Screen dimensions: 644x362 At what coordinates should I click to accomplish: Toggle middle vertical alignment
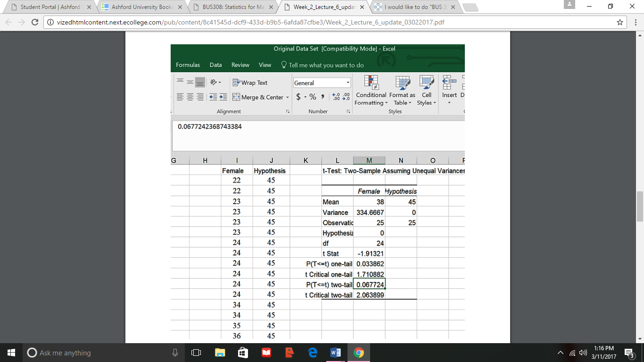point(190,82)
